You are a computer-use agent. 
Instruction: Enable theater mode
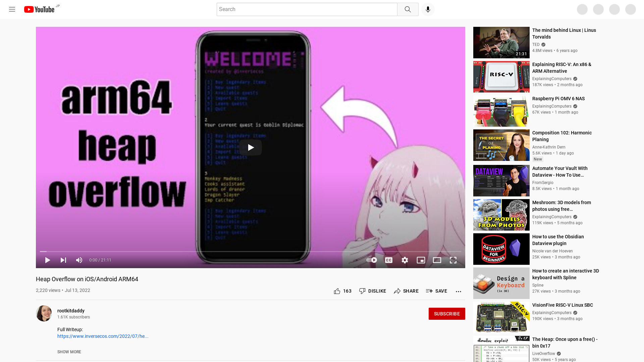437,260
